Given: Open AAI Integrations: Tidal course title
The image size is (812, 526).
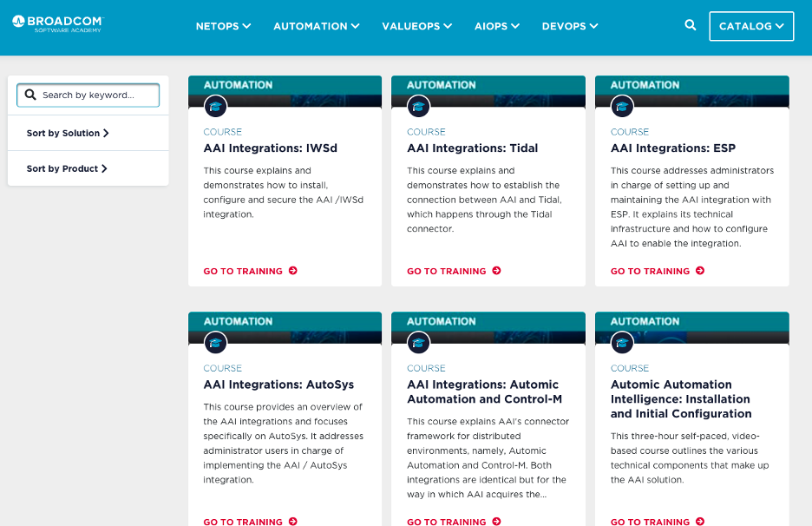Looking at the screenshot, I should pyautogui.click(x=472, y=148).
